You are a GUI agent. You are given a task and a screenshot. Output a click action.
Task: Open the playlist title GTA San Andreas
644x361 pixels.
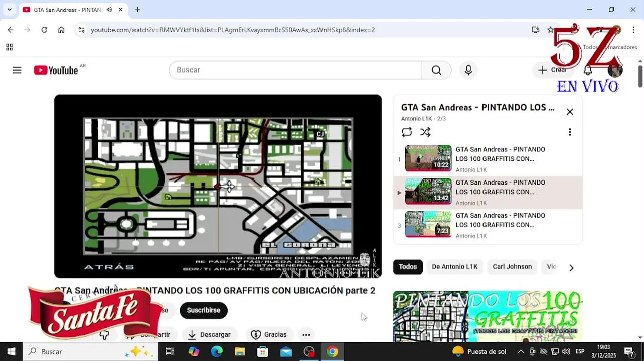coord(477,107)
